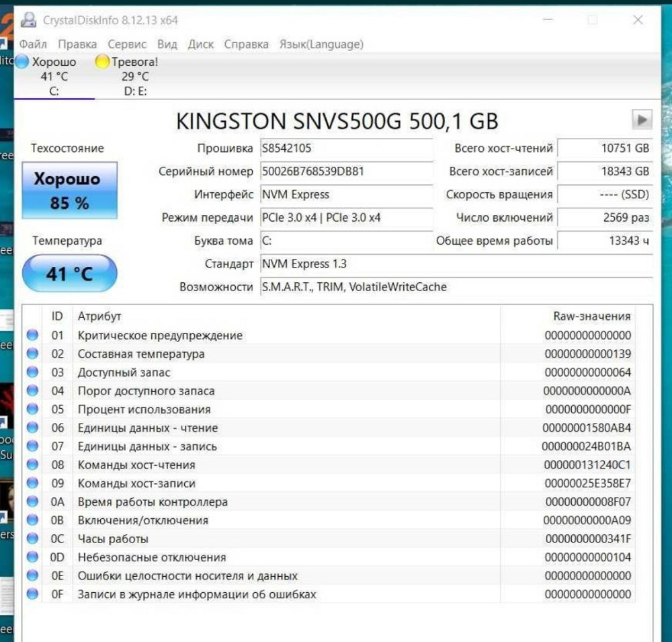
Task: Open the Сервис menu
Action: [x=128, y=44]
